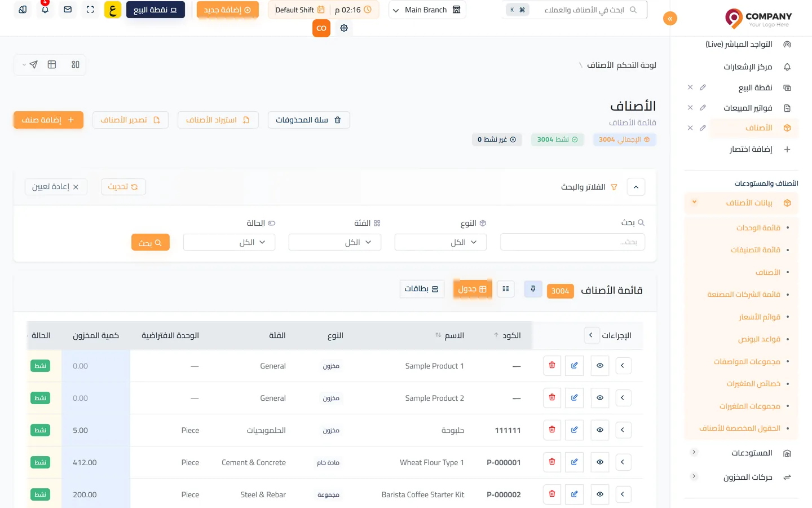Click the top items and customers search box

pos(575,10)
